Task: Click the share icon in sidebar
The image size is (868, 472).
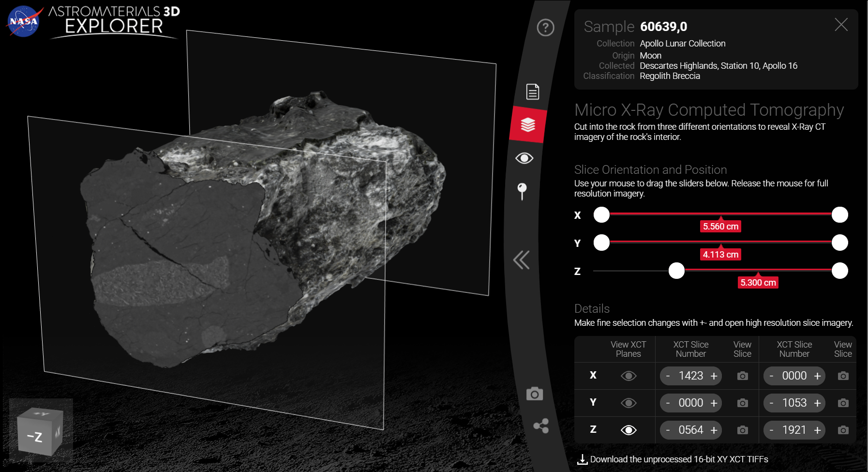Action: [x=541, y=426]
